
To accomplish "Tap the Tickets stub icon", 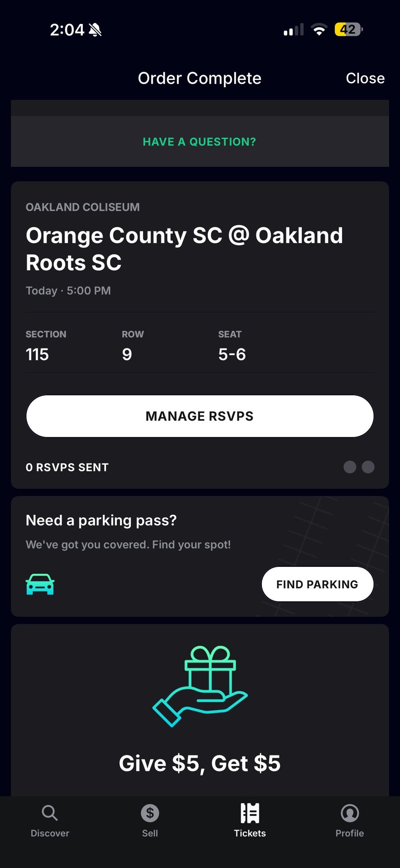I will 250,813.
